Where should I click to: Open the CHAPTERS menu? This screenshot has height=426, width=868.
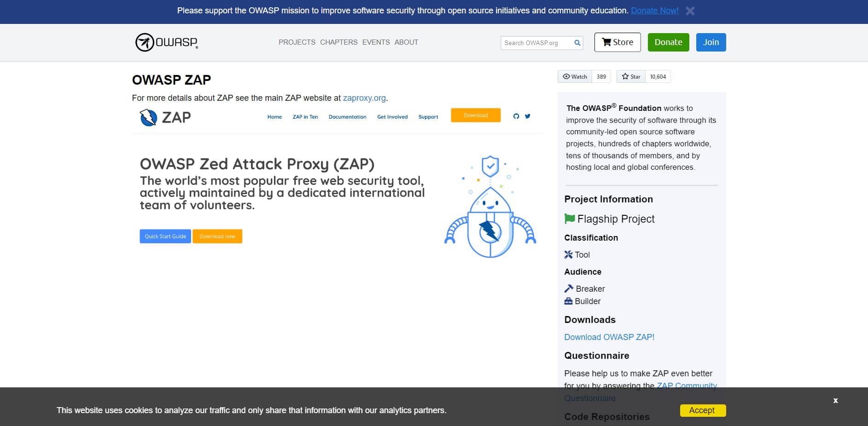(x=338, y=42)
